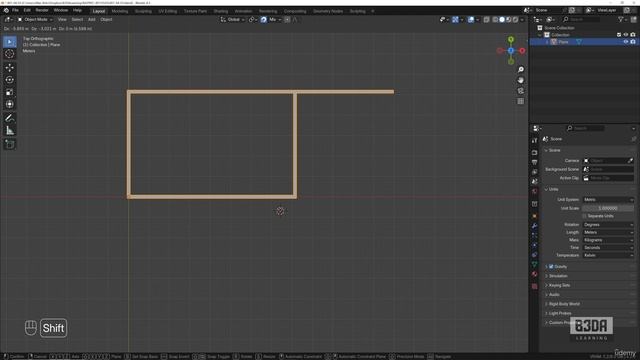
Task: Open the Mass units dropdown
Action: click(608, 240)
